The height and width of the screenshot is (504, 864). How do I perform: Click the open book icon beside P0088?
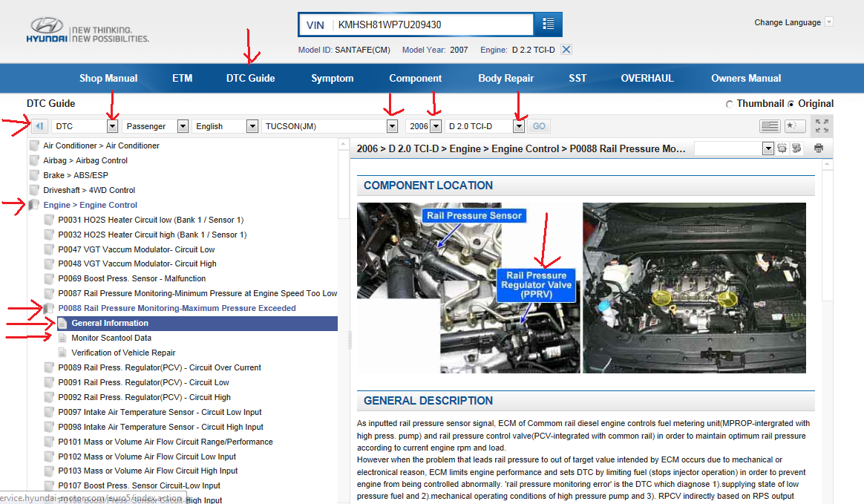point(49,309)
